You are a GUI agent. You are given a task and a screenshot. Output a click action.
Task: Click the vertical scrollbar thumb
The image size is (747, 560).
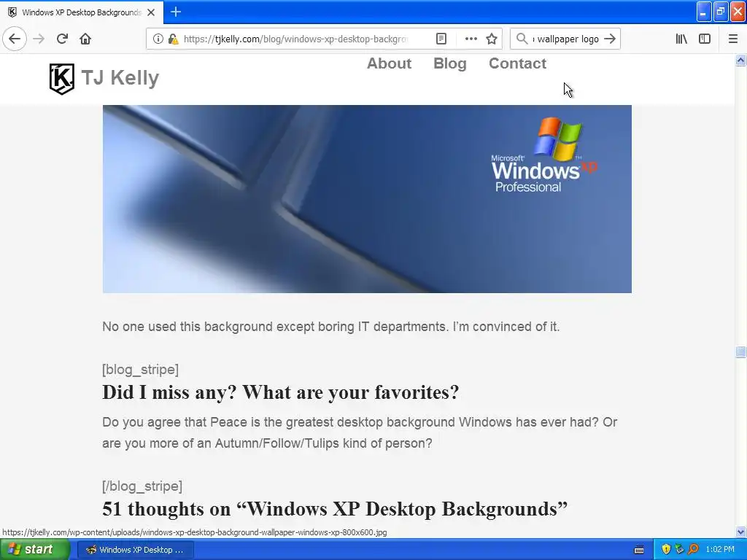point(740,352)
